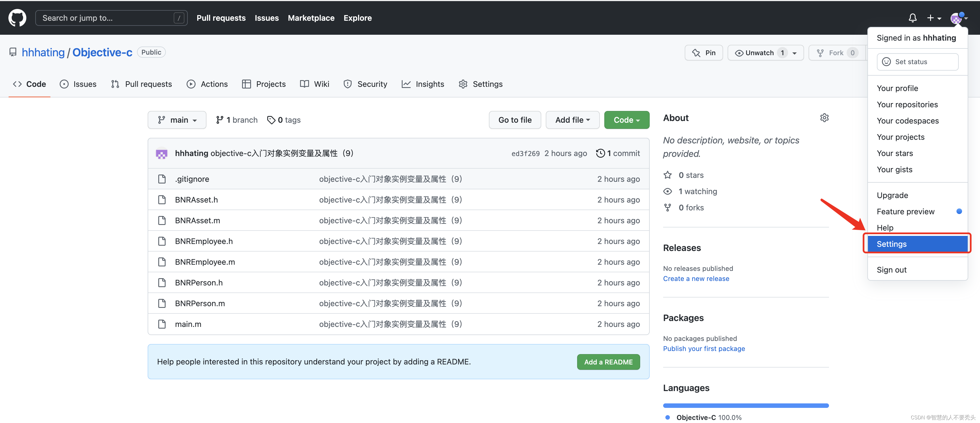This screenshot has width=980, height=423.
Task: Click the blue Objective-C language bar
Action: click(745, 405)
